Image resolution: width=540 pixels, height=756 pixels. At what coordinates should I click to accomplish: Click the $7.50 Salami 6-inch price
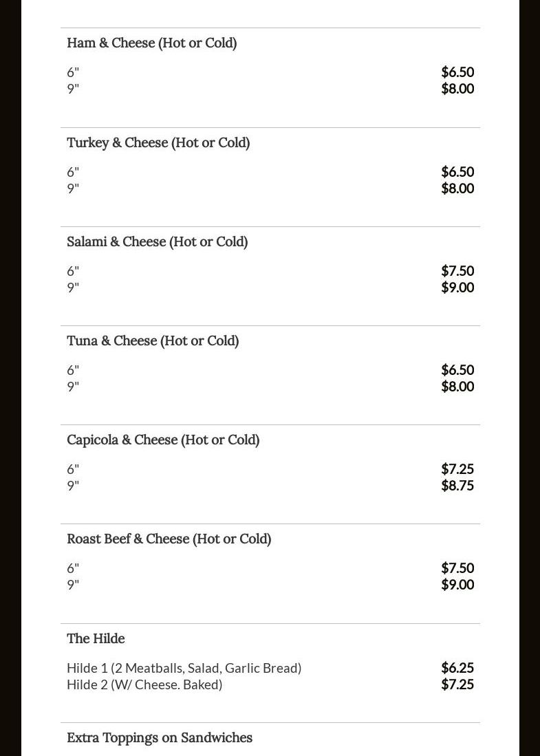point(457,270)
